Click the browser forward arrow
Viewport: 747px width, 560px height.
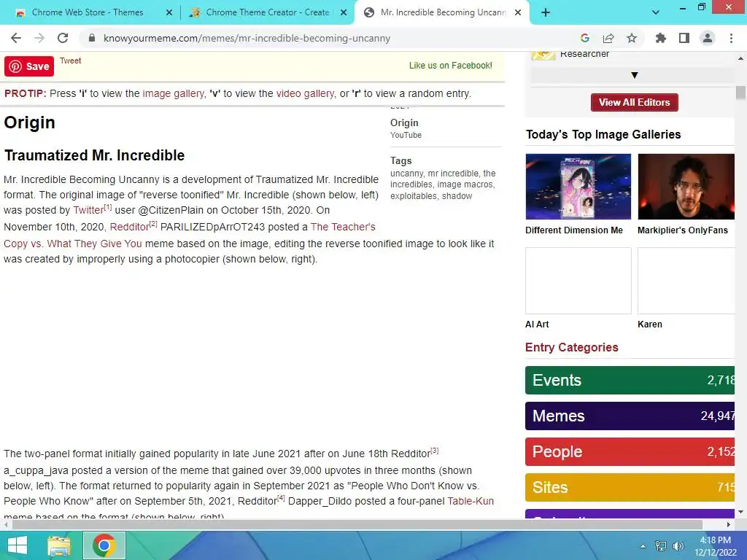(39, 38)
